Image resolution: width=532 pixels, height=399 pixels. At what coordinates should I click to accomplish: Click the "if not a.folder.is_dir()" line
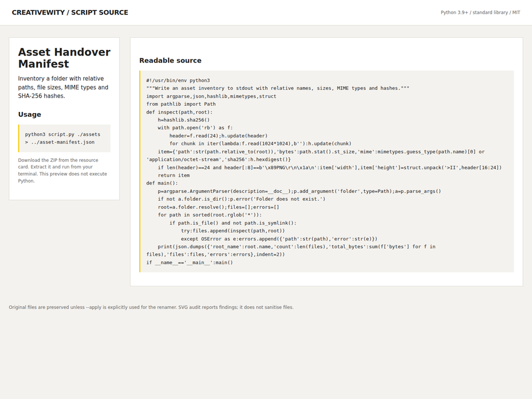tap(242, 199)
